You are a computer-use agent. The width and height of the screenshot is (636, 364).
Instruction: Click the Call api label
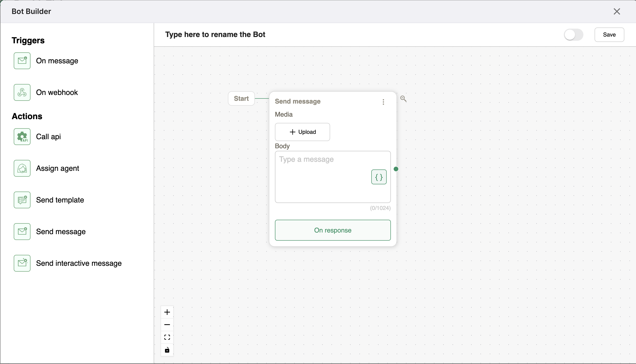point(48,137)
